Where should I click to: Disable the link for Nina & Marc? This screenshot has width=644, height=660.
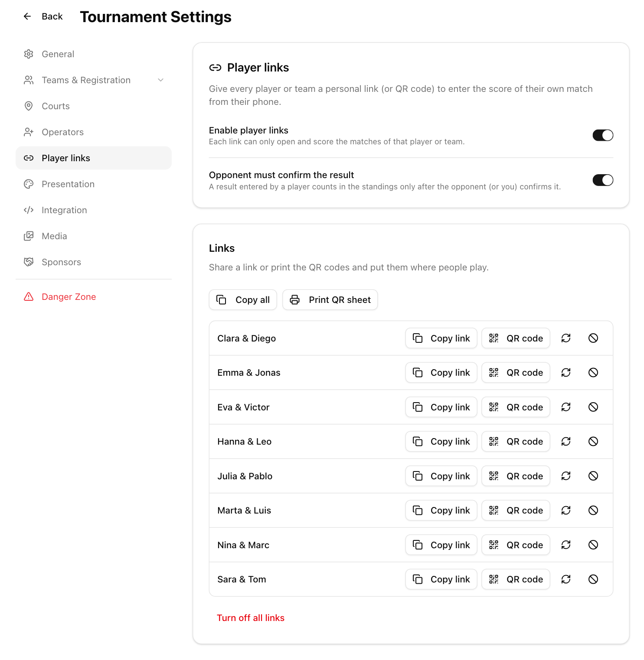point(593,545)
